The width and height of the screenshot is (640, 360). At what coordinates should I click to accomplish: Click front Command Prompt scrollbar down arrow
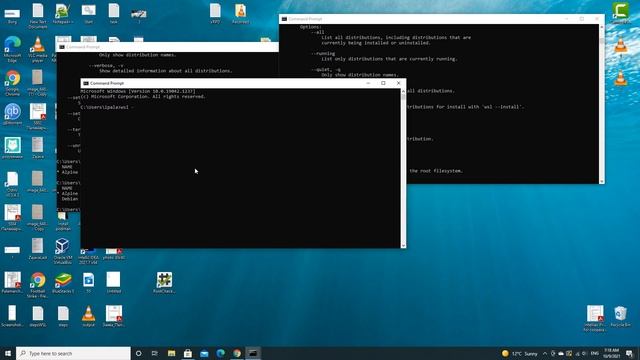coord(403,245)
